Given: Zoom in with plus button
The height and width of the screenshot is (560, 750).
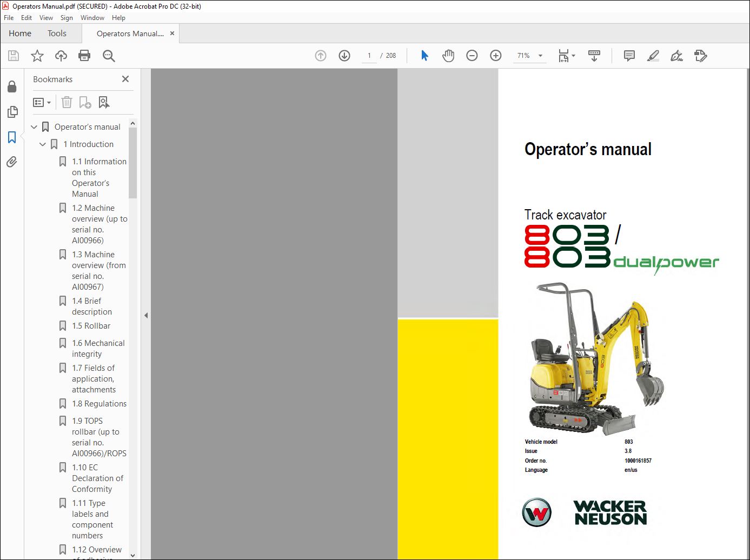Looking at the screenshot, I should (496, 56).
